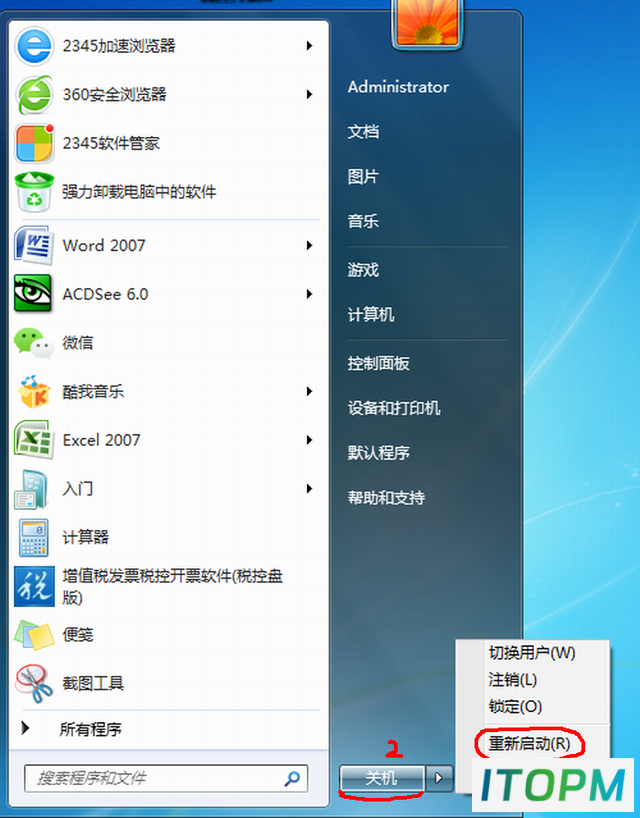Choose 重新启动(R) to restart
Image resolution: width=640 pixels, height=818 pixels.
tap(529, 743)
